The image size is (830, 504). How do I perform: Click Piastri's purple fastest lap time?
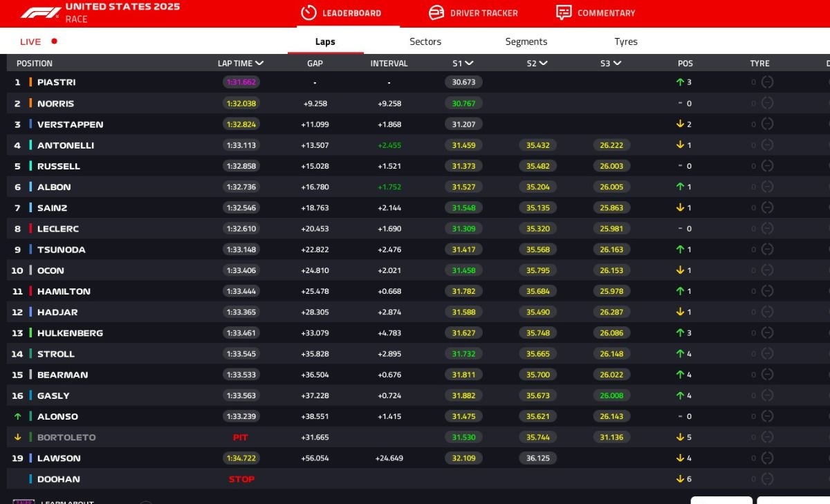(241, 82)
